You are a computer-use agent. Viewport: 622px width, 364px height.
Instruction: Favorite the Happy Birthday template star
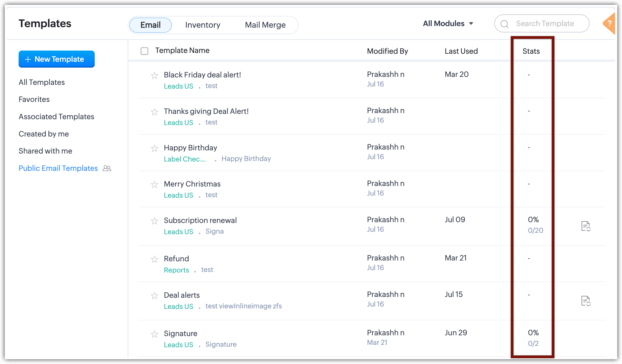[154, 148]
